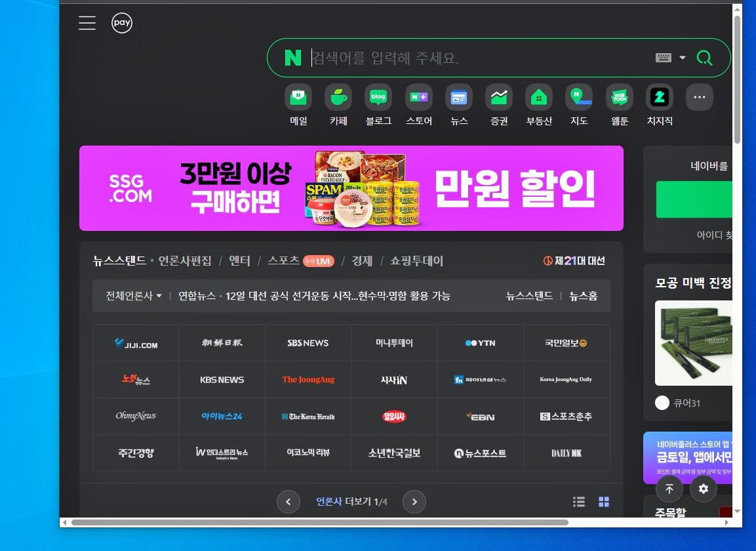Switch newsstand to list view
Screen dimensions: 756x551
click(x=579, y=502)
